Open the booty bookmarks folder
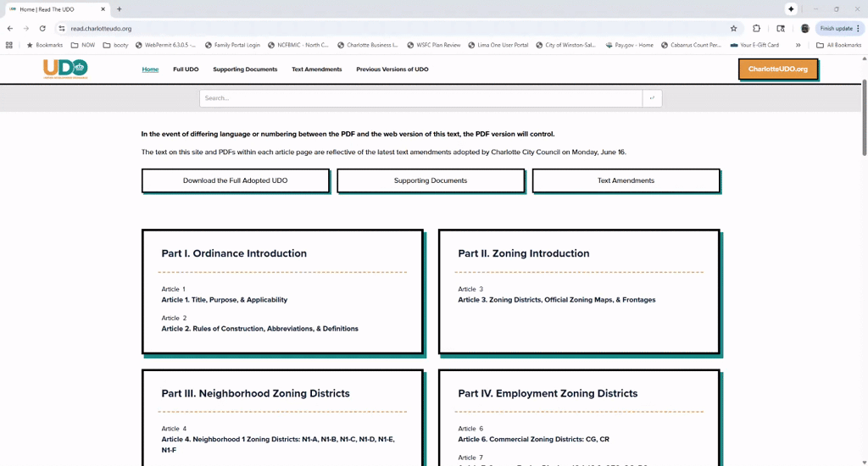 (x=115, y=45)
